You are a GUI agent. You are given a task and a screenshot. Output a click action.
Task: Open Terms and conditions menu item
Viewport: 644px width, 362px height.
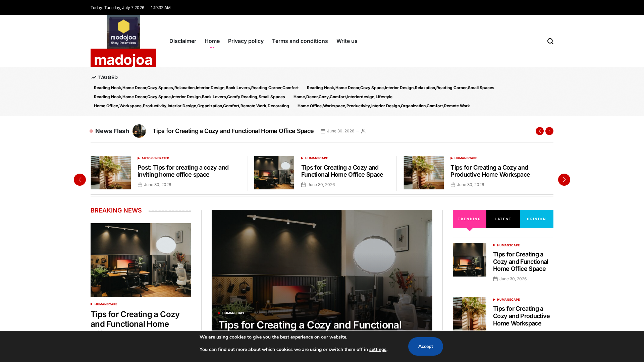click(x=300, y=41)
